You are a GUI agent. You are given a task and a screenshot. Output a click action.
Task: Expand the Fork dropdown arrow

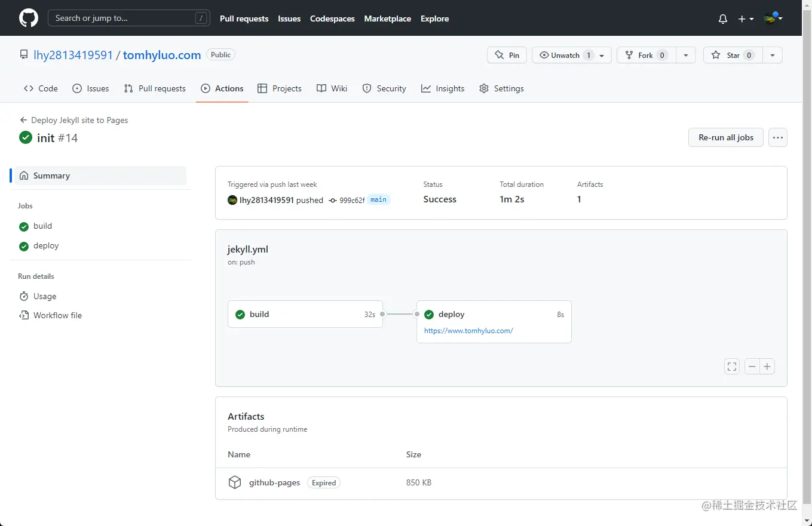[686, 55]
